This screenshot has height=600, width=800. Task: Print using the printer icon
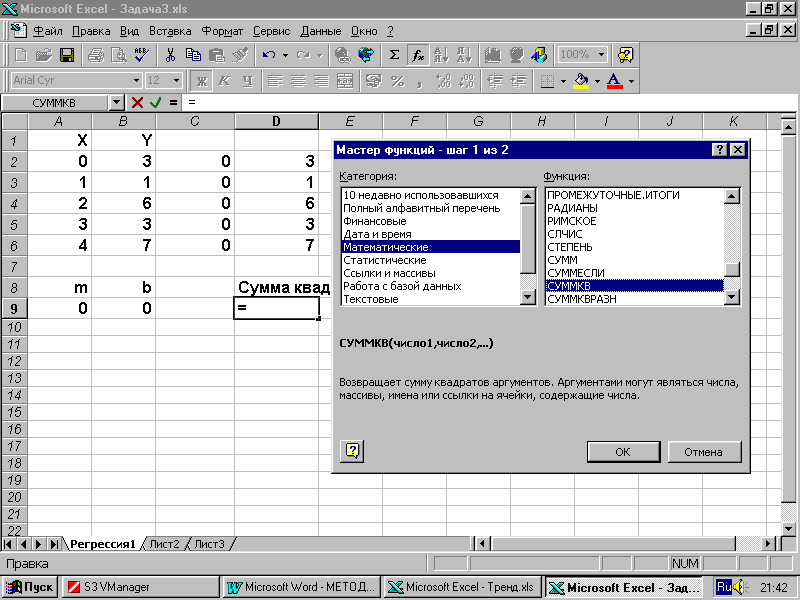[96, 55]
